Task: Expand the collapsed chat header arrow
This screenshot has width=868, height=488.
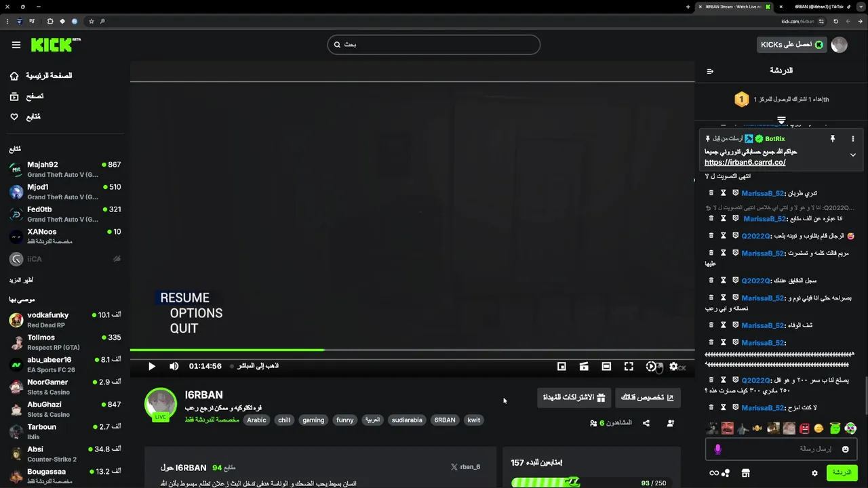Action: click(x=781, y=120)
